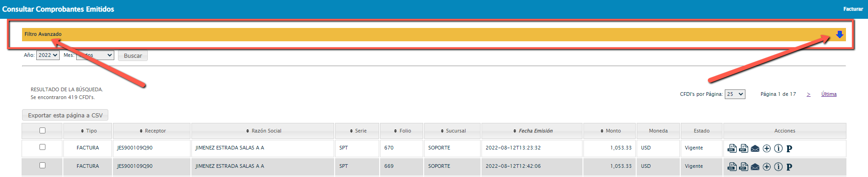Viewport: 868px width, 177px height.
Task: Tick checkbox for folio 669 row
Action: click(42, 166)
